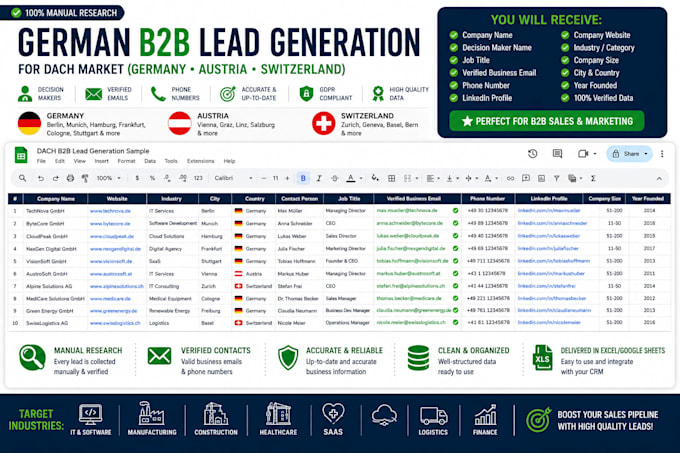680x453 pixels.
Task: Open the Format menu
Action: click(127, 161)
